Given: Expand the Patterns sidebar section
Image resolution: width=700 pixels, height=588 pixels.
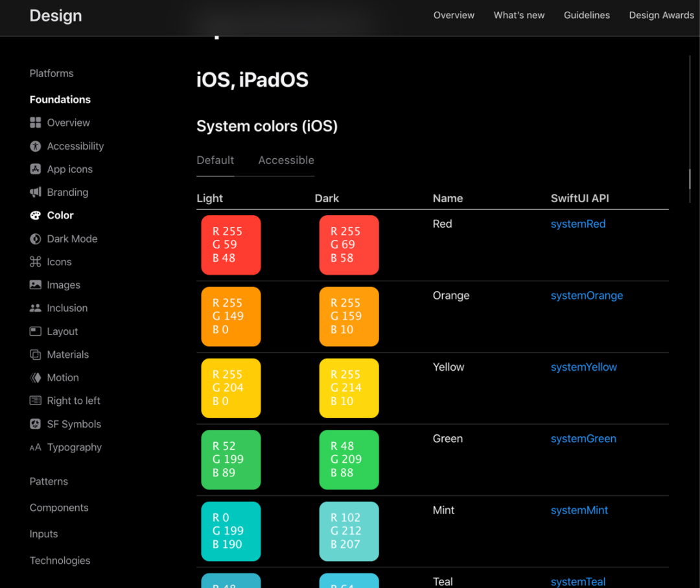Looking at the screenshot, I should pos(49,481).
